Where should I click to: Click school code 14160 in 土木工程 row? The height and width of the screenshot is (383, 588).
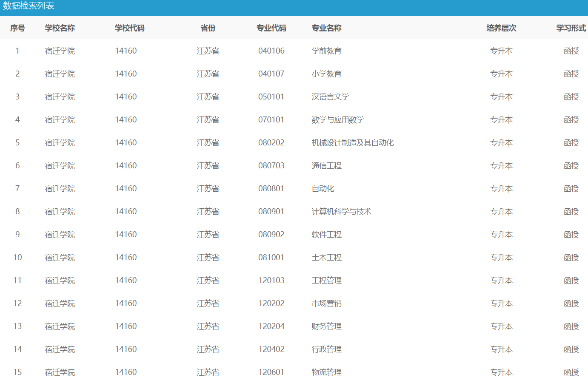tap(126, 258)
